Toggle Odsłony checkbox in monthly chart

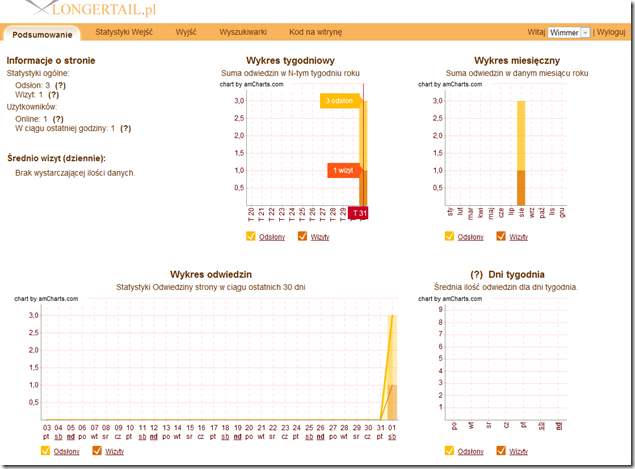click(449, 236)
